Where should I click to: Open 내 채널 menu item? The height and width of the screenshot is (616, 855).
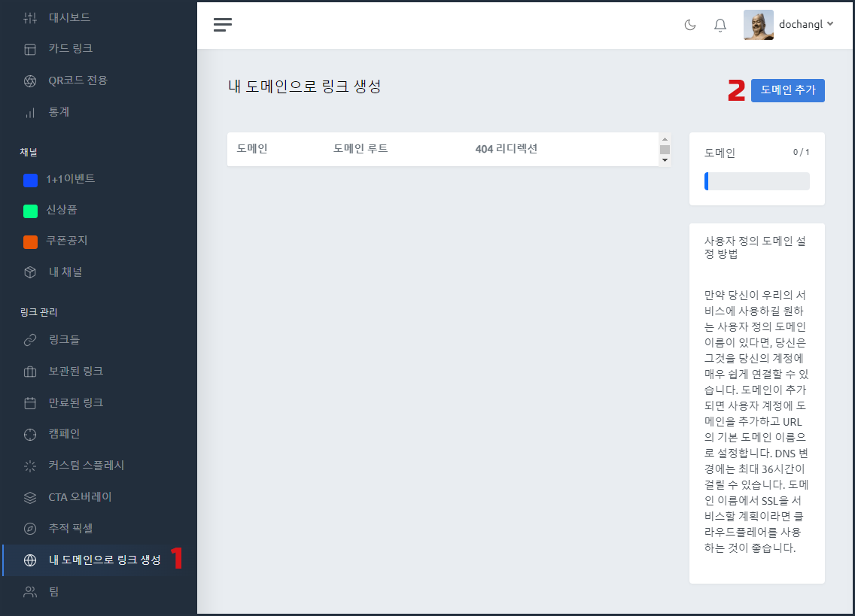(65, 272)
